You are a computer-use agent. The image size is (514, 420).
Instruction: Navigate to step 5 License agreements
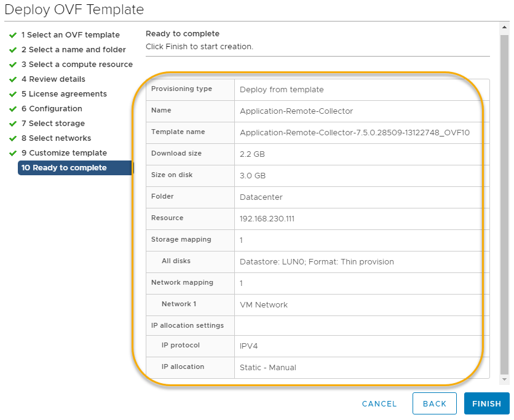[64, 94]
